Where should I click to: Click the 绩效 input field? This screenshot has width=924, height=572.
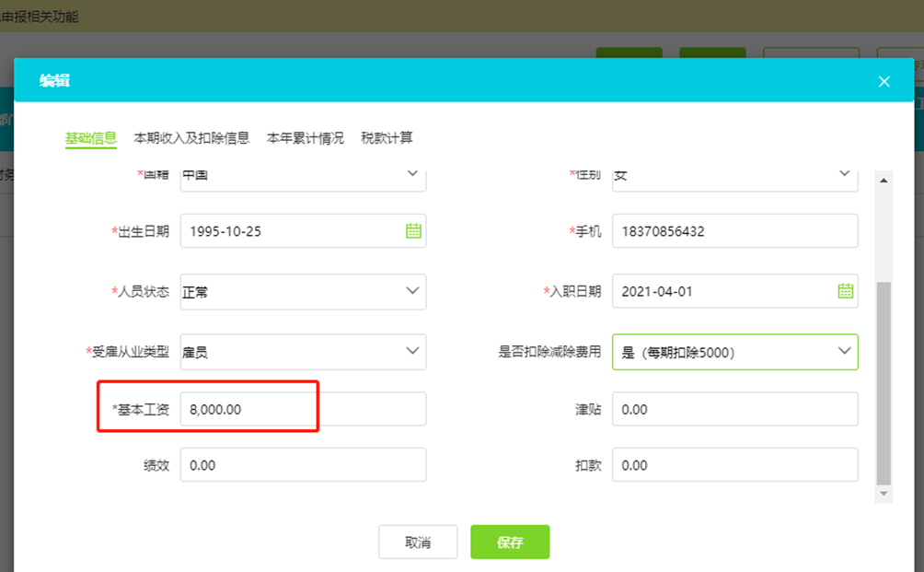pyautogui.click(x=303, y=464)
